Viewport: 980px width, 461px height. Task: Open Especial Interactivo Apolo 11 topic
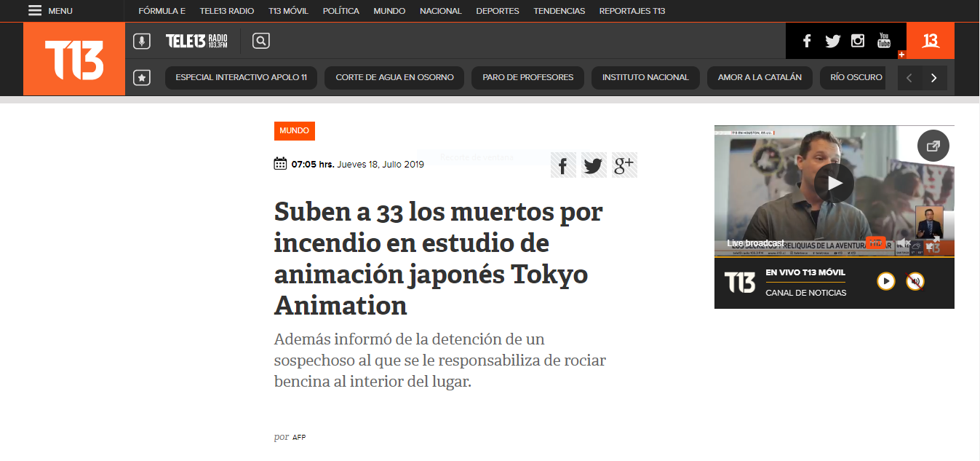[x=241, y=78]
